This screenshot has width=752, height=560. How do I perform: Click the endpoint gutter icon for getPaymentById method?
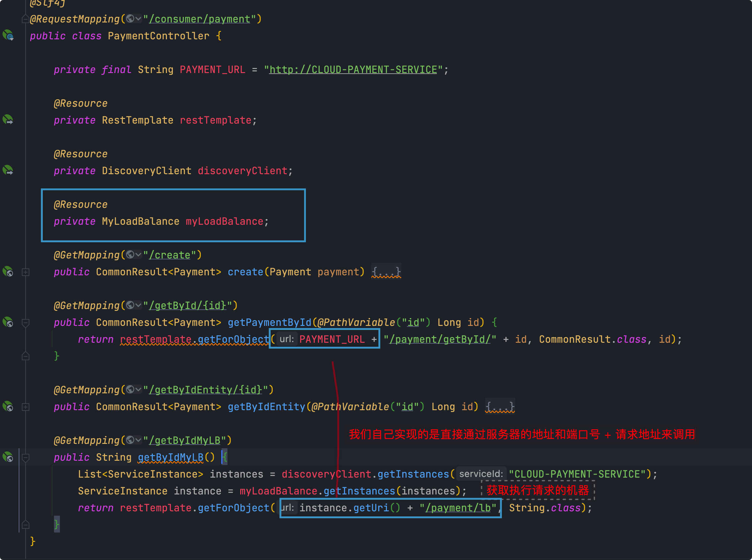tap(8, 322)
